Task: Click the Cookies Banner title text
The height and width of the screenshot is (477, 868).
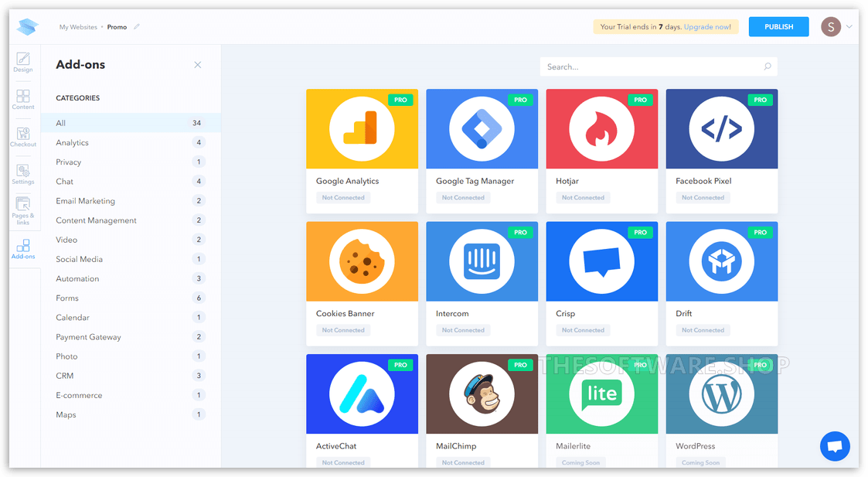Action: [345, 313]
